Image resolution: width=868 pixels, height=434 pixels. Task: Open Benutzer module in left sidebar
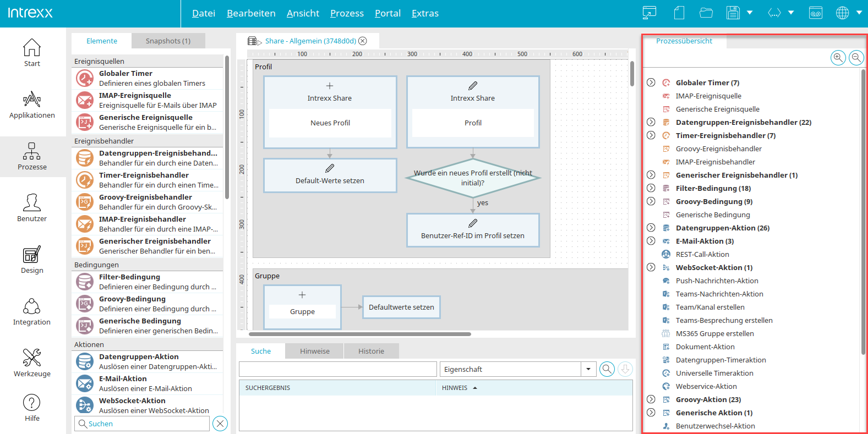pos(32,208)
